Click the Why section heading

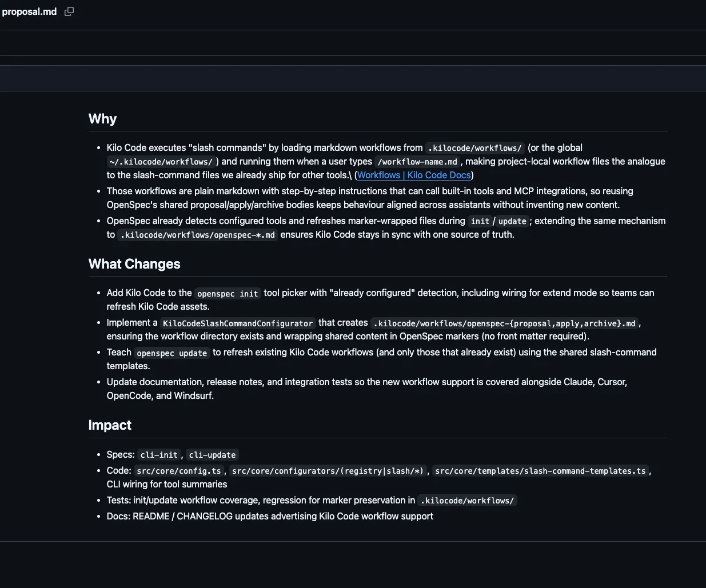(102, 119)
